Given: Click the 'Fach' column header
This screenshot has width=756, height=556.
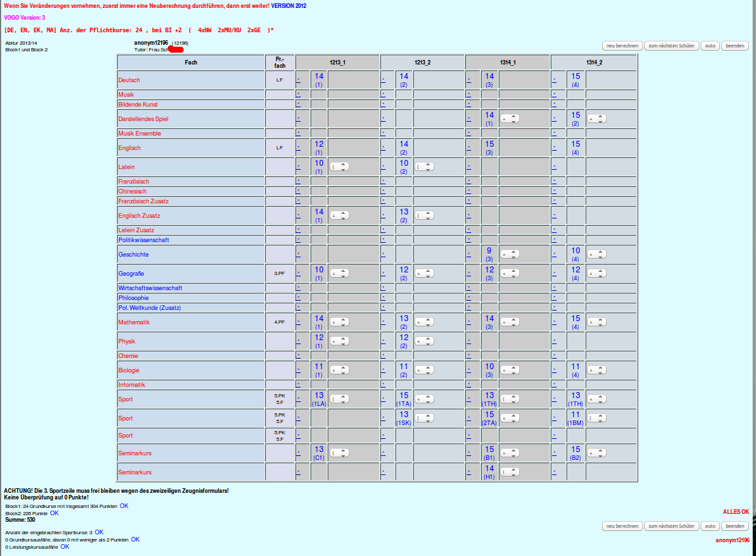Looking at the screenshot, I should [x=191, y=63].
